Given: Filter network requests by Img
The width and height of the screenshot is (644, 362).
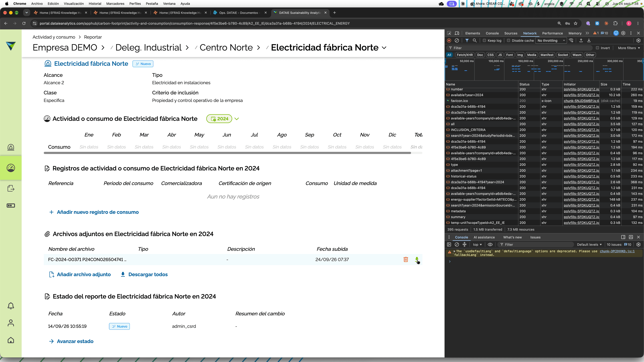Looking at the screenshot, I should click(520, 55).
